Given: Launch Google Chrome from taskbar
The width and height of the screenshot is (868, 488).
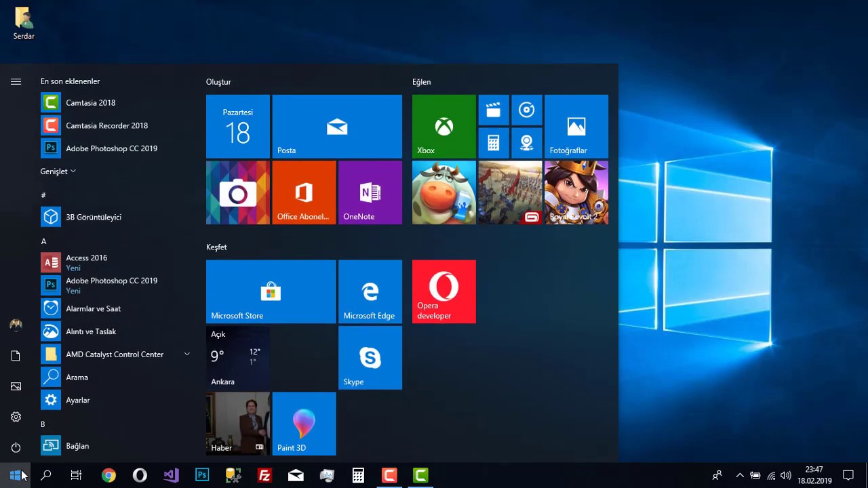Looking at the screenshot, I should (x=108, y=475).
